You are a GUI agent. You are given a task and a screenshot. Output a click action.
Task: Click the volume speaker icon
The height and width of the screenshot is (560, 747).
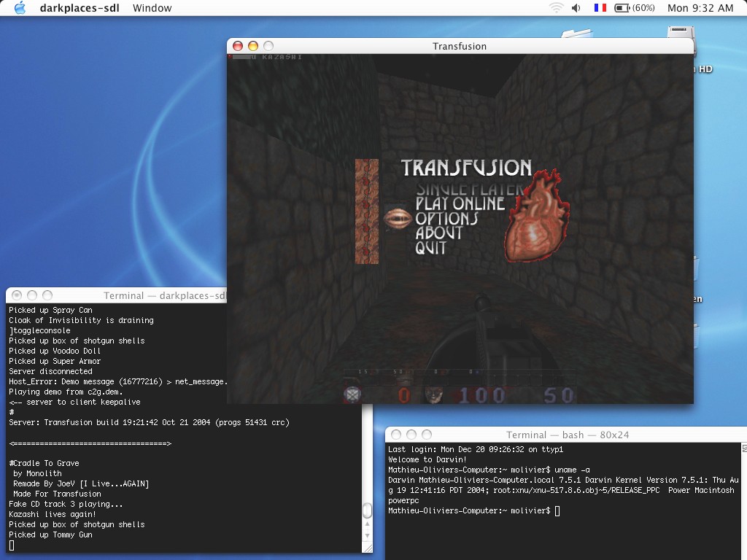coord(576,7)
